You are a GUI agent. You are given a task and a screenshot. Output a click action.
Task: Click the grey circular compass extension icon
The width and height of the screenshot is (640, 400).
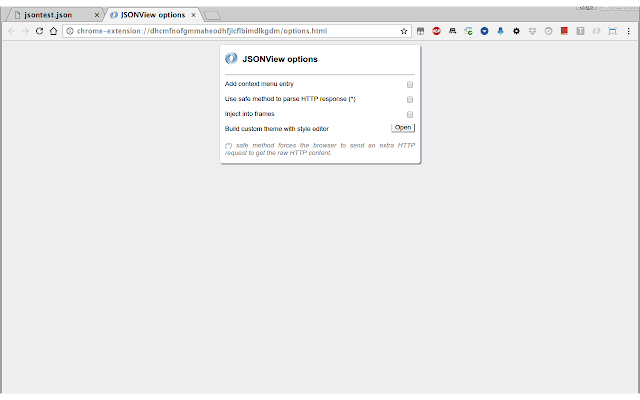click(548, 31)
